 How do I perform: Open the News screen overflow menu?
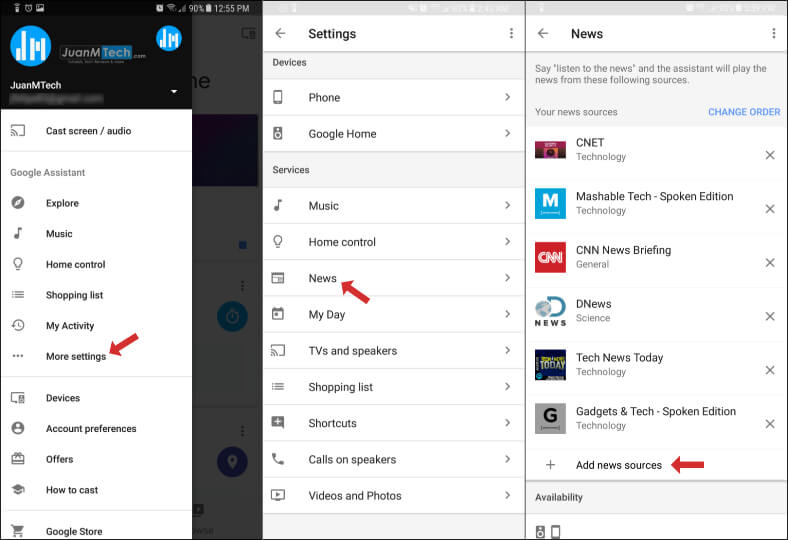(773, 33)
